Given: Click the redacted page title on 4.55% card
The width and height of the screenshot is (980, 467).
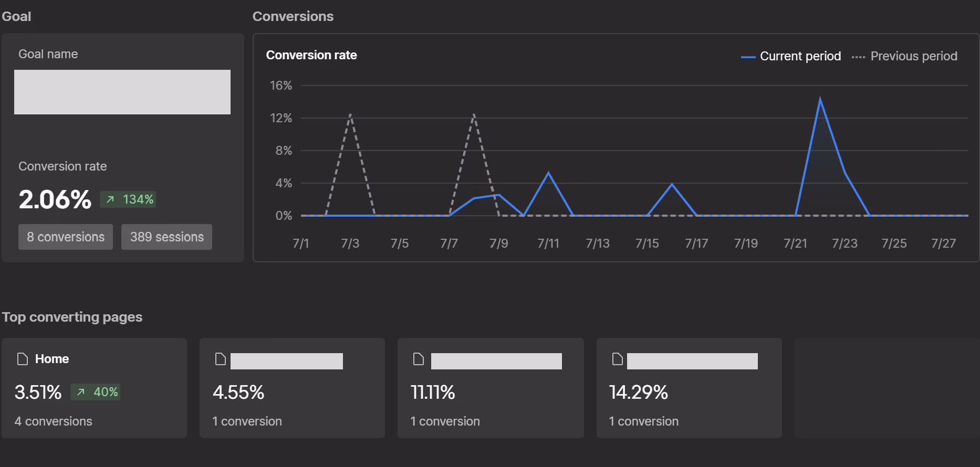Looking at the screenshot, I should (287, 361).
